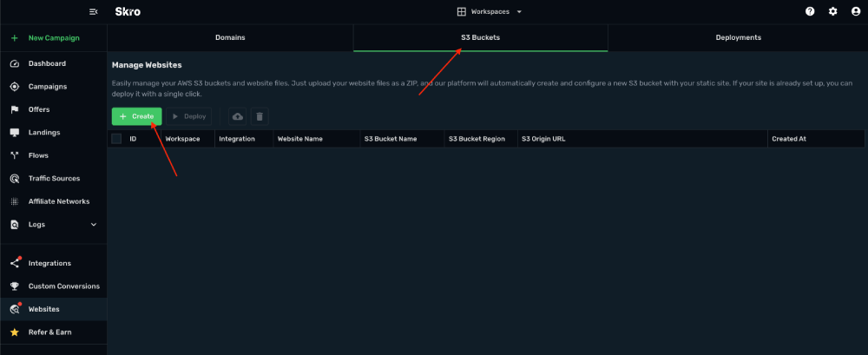Open the help question mark icon
The width and height of the screenshot is (868, 355).
click(x=810, y=11)
